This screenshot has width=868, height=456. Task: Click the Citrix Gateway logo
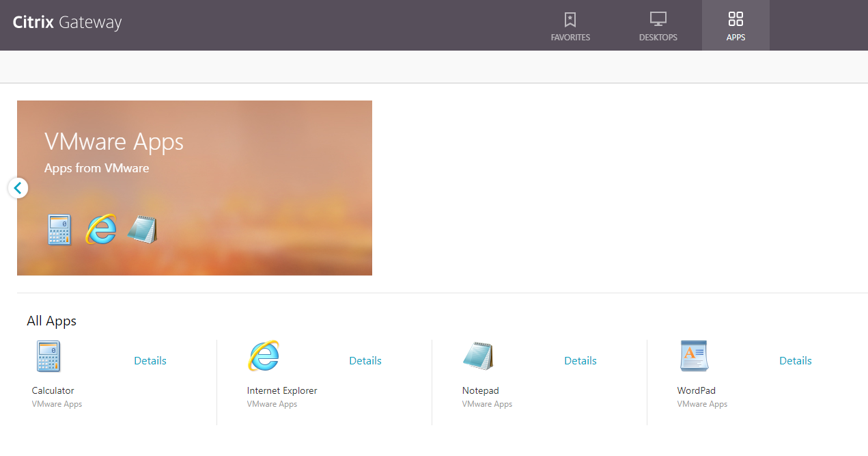pos(67,23)
